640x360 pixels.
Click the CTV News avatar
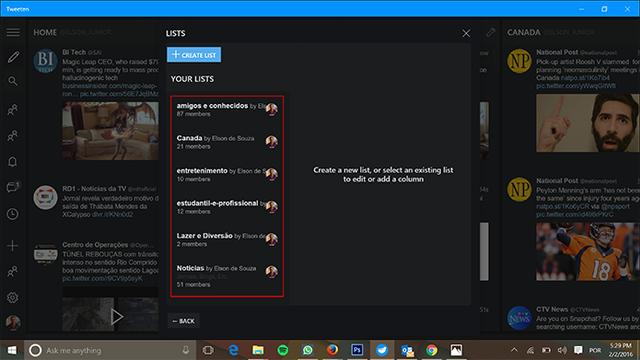[x=519, y=318]
